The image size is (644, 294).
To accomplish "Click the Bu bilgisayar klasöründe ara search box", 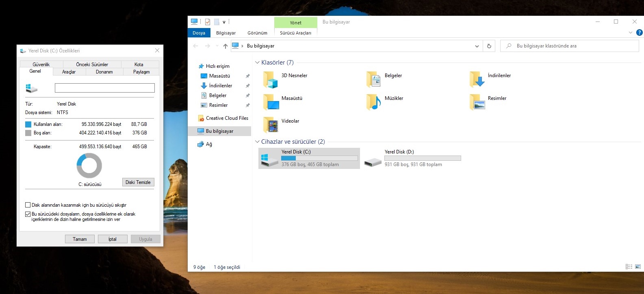I will [x=570, y=46].
